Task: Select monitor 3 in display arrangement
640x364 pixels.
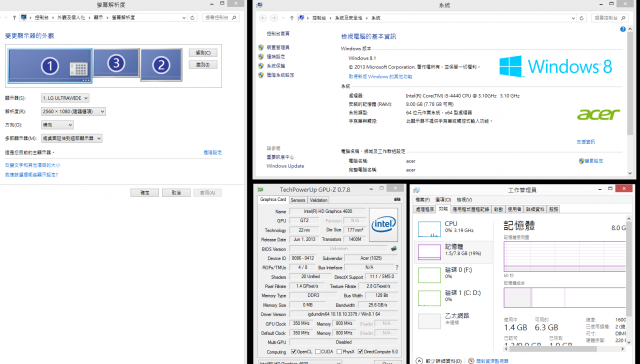Action: pos(116,63)
